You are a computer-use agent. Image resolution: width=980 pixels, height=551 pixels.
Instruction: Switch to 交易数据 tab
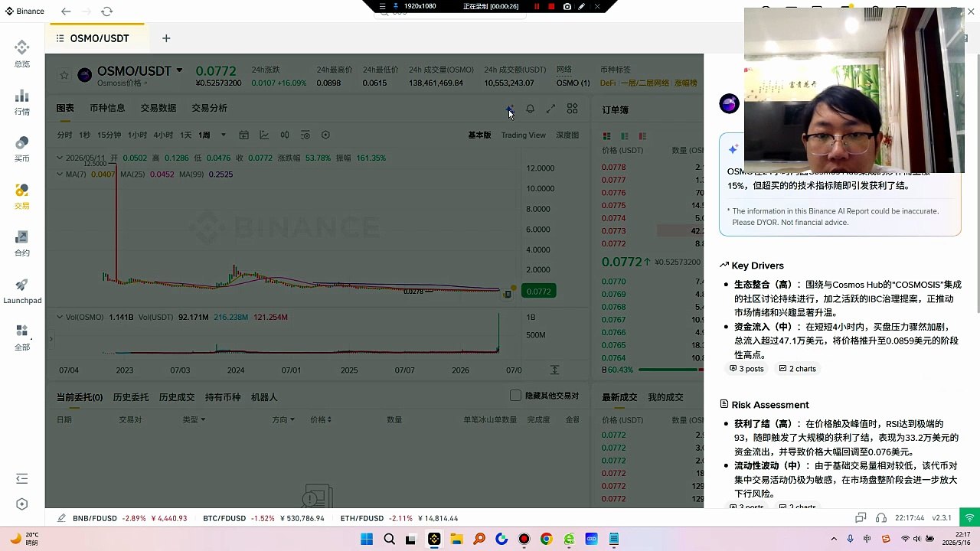158,108
